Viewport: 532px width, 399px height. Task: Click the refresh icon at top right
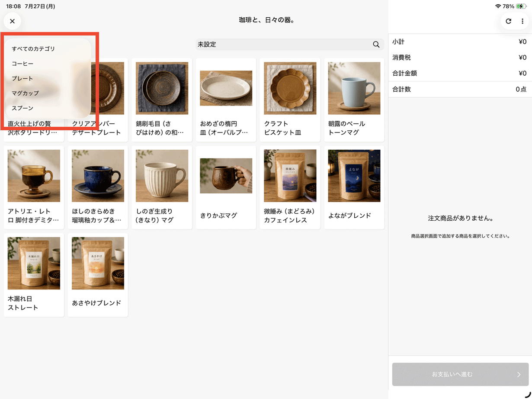click(x=509, y=21)
